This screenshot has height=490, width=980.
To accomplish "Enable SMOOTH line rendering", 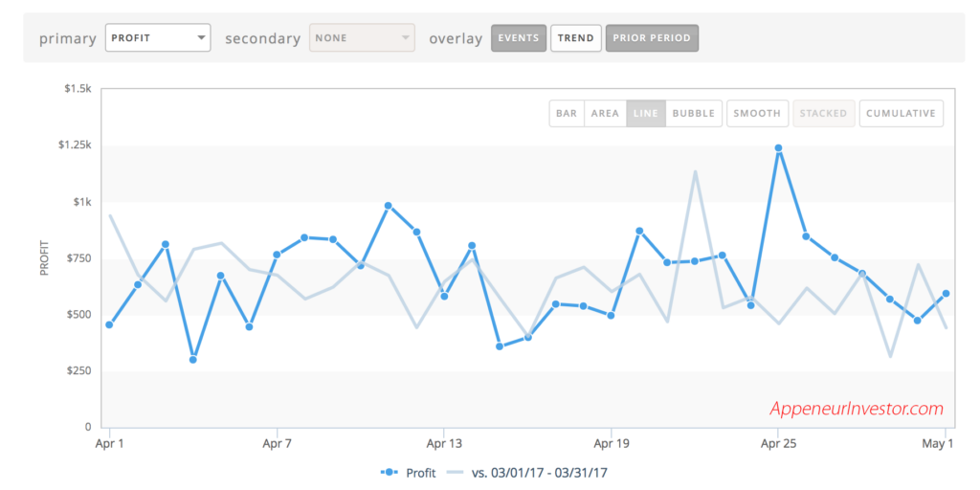I will click(x=757, y=114).
